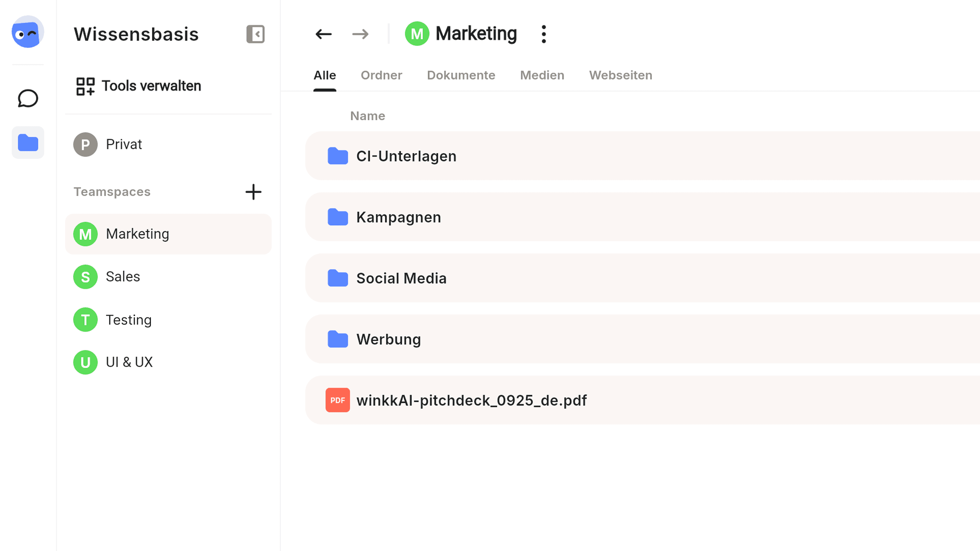Open the Webseiten tab
The width and height of the screenshot is (980, 551).
pyautogui.click(x=620, y=75)
